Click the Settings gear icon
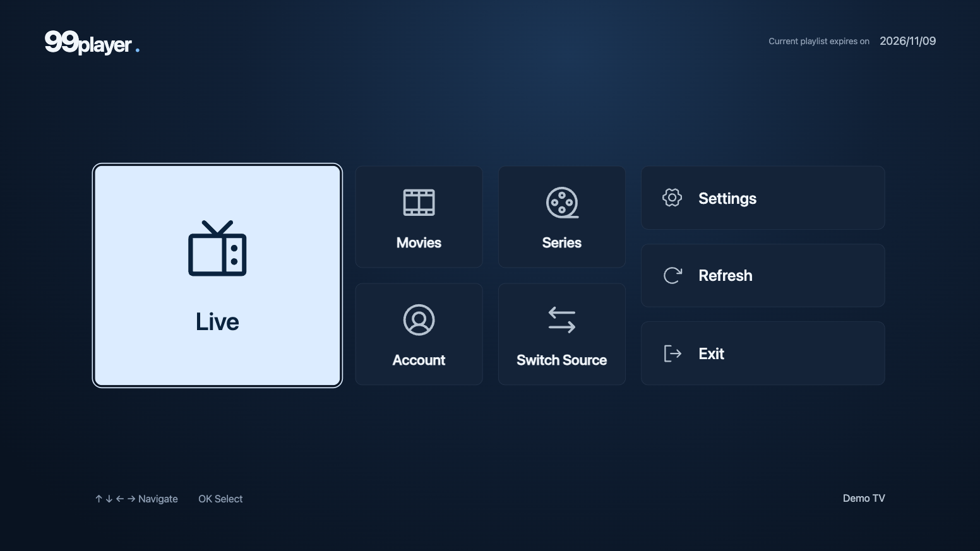The image size is (980, 551). click(672, 198)
